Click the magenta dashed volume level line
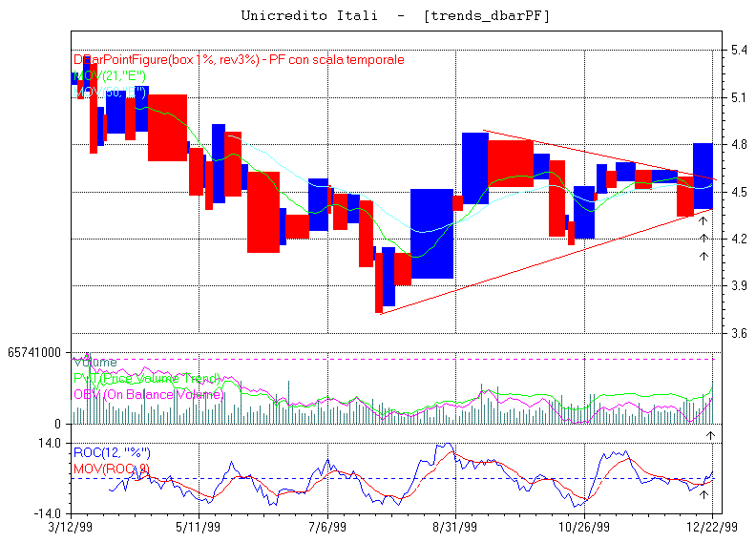 pyautogui.click(x=392, y=360)
